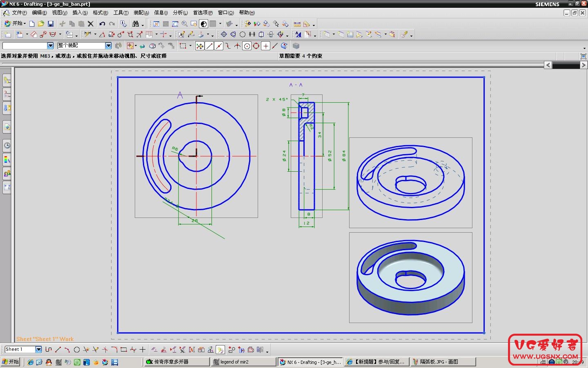Click the measure distance ruler icon

(297, 24)
